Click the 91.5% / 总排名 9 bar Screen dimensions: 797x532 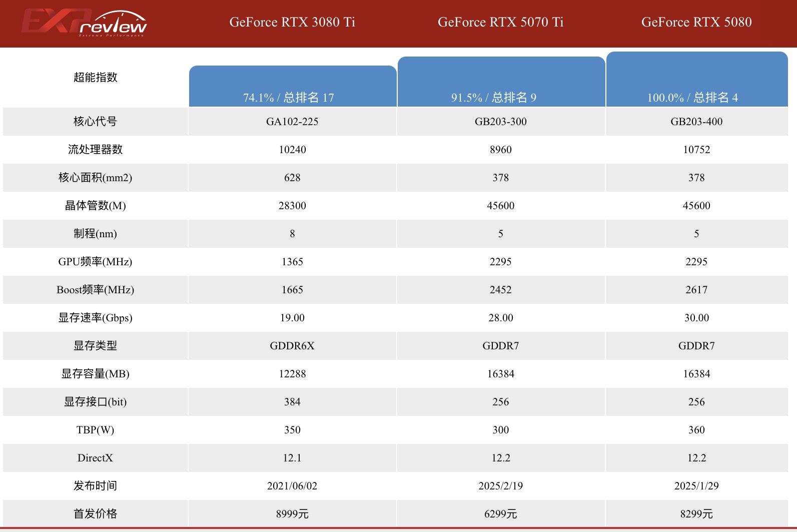point(501,82)
